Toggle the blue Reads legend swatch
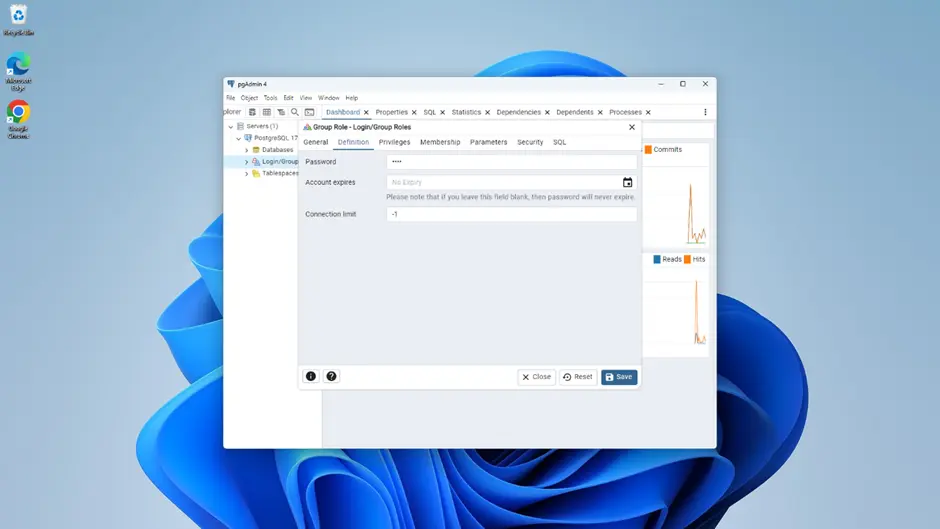 pyautogui.click(x=656, y=259)
